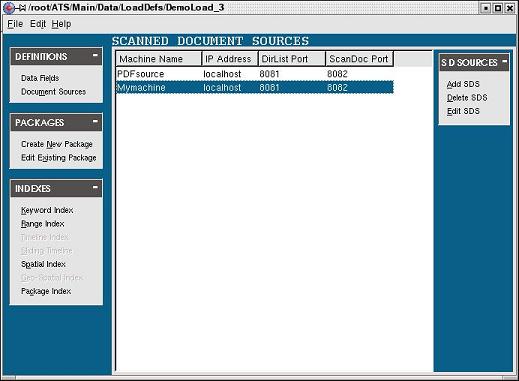Open Data Fields definitions

coord(40,78)
